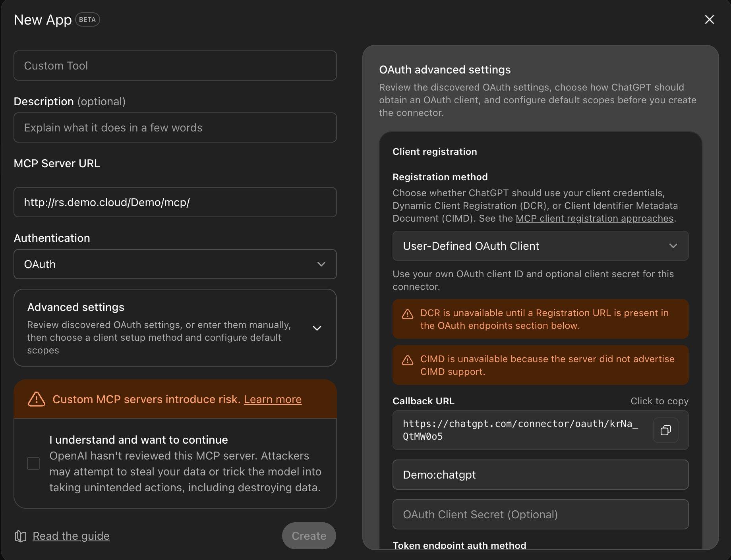Click the Custom MCP servers introduce risk text
Image resolution: width=731 pixels, height=560 pixels.
tap(147, 399)
